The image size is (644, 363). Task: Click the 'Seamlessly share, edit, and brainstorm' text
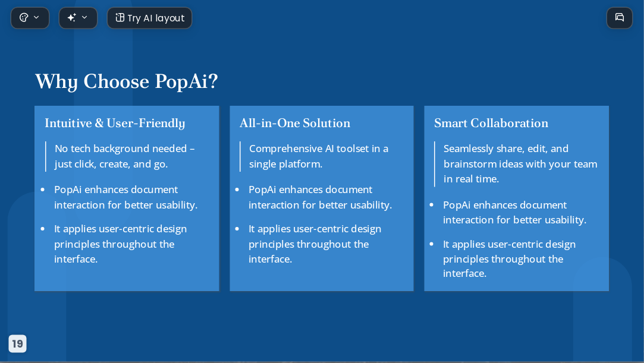[x=520, y=163]
